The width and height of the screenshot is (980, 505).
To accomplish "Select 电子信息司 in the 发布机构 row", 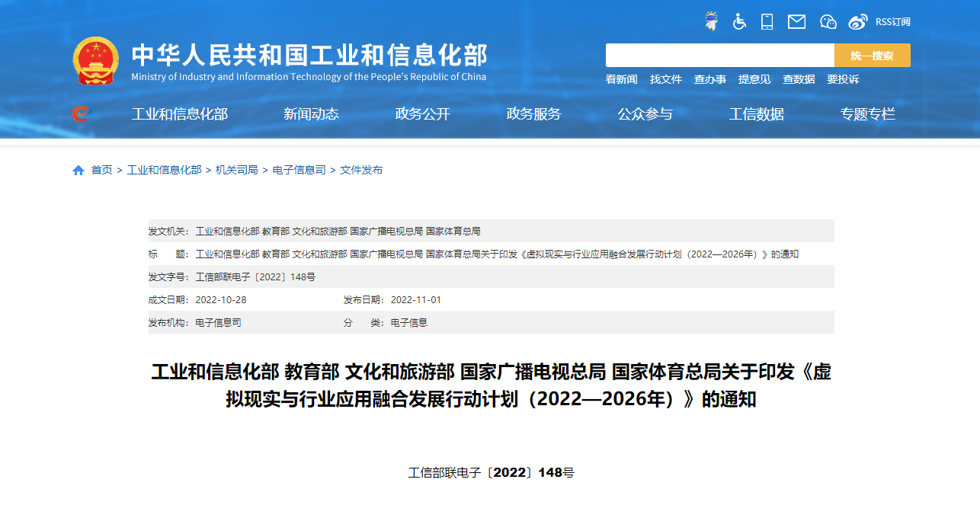I will [219, 323].
